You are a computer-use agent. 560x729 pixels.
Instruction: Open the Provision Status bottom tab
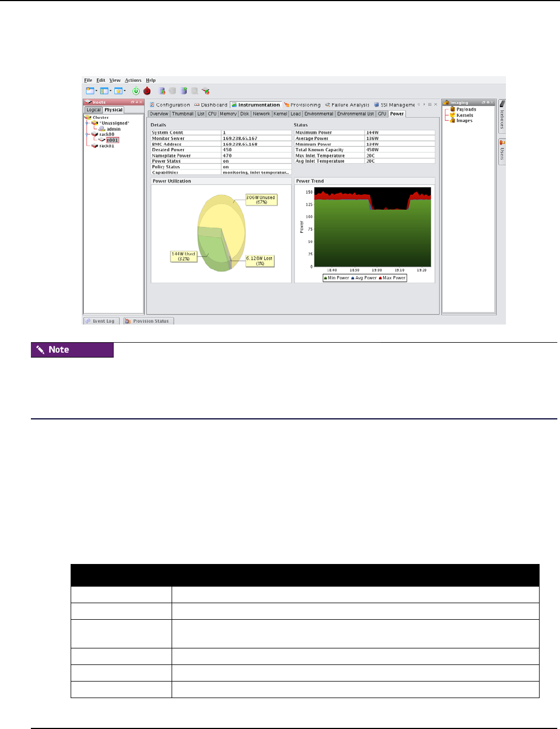[x=148, y=321]
